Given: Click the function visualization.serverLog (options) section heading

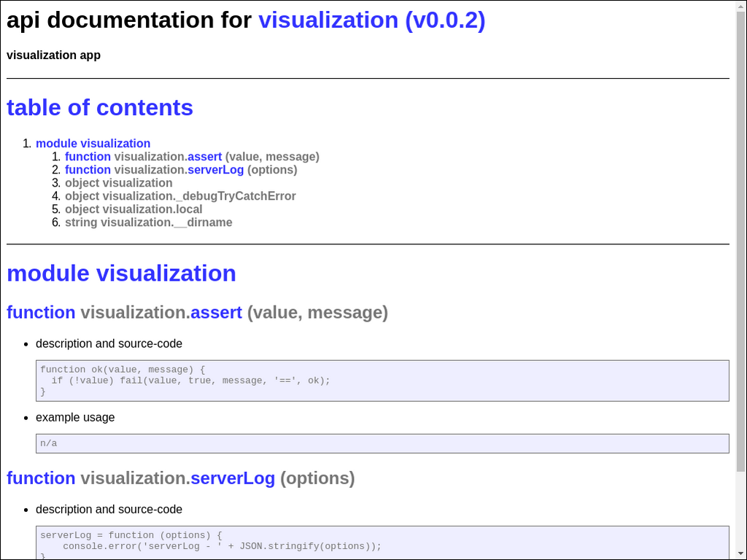Looking at the screenshot, I should [181, 478].
